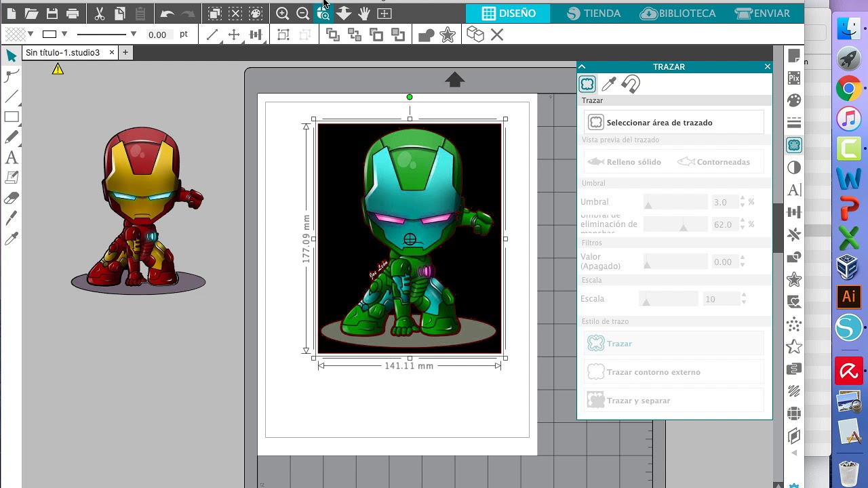Open the fill pattern dropdown arrow
The image size is (868, 488).
[x=31, y=34]
